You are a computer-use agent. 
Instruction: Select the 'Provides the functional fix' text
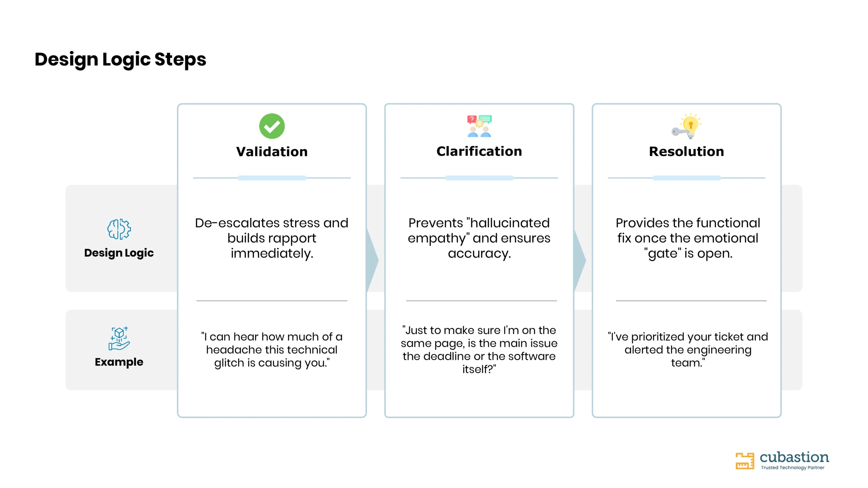(x=688, y=238)
